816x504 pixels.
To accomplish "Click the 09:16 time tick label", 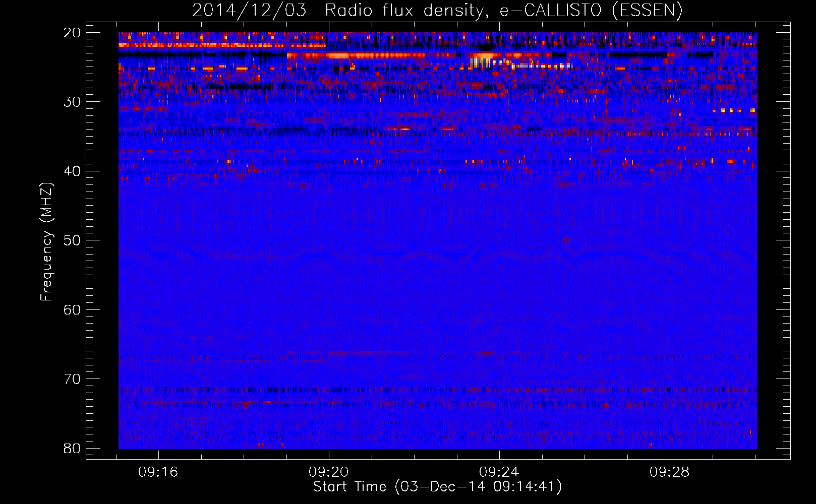I will click(x=158, y=472).
